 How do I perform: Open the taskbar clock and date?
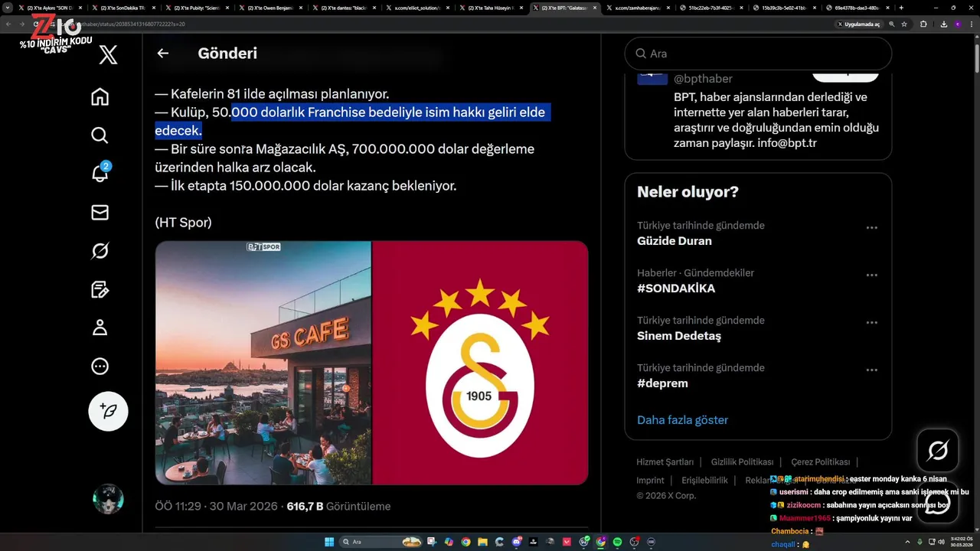click(962, 542)
